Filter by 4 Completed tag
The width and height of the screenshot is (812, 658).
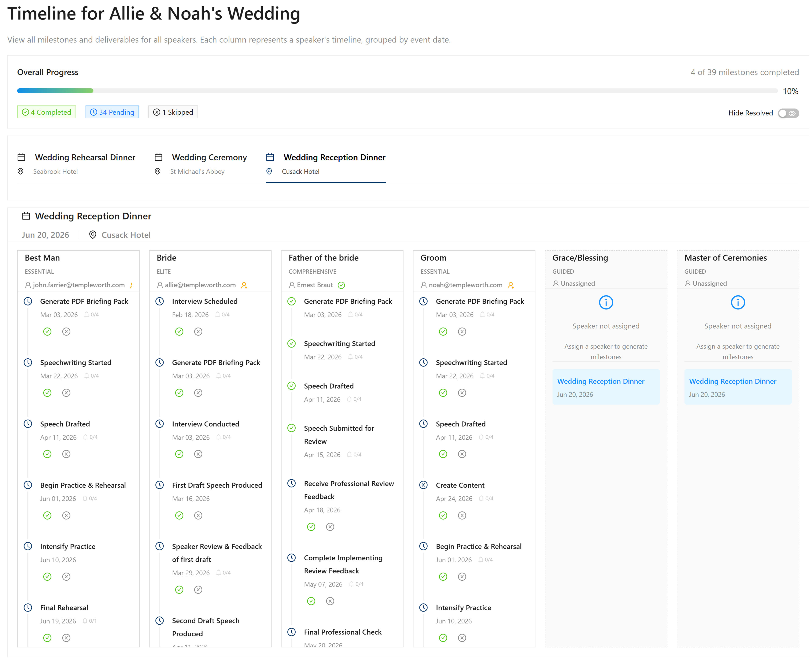point(46,112)
